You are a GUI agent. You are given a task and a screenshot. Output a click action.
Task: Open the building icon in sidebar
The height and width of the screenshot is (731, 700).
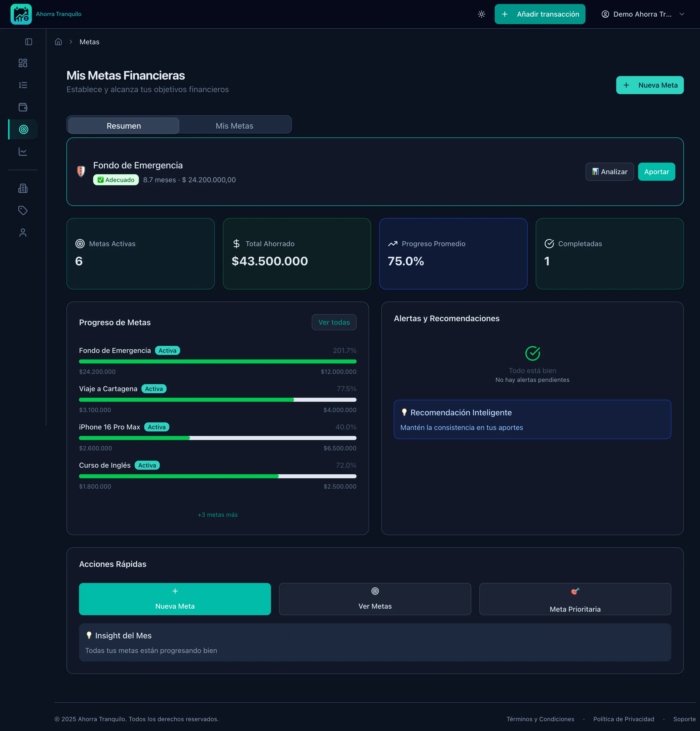pos(23,188)
